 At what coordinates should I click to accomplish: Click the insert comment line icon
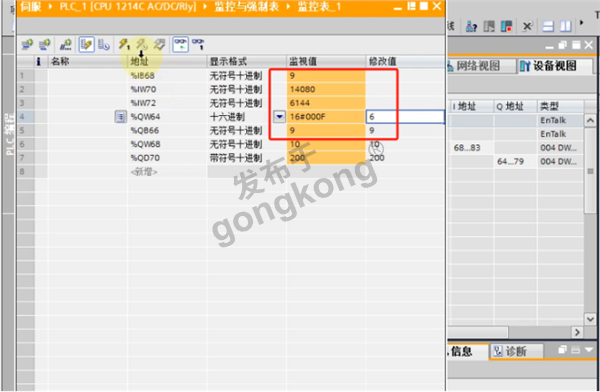65,44
